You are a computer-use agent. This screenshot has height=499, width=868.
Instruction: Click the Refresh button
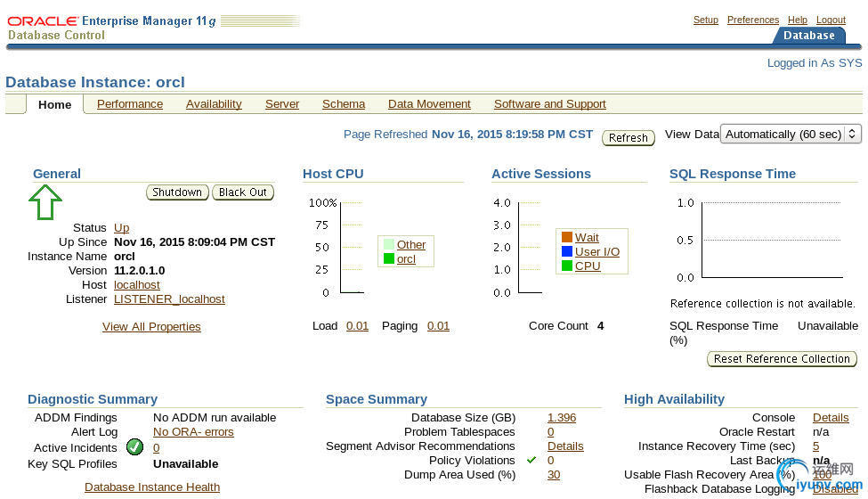[x=629, y=137]
